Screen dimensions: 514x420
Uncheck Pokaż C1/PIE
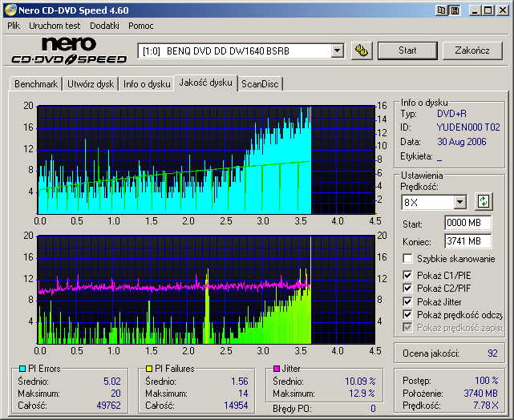407,275
